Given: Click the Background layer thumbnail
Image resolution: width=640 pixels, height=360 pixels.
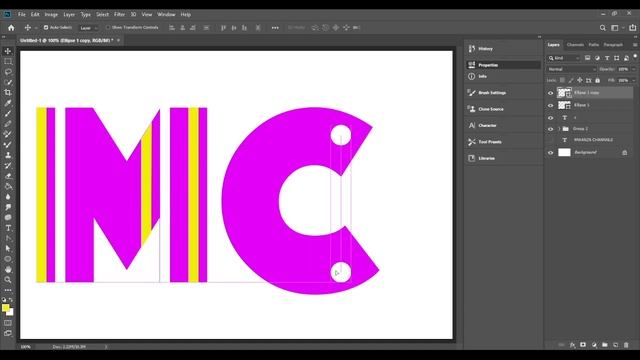Looking at the screenshot, I should coord(564,153).
